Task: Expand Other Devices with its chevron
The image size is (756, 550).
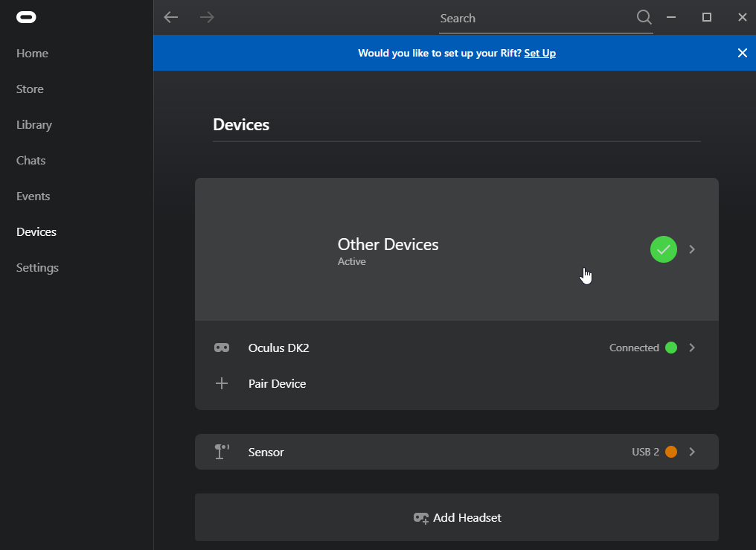Action: pos(692,249)
